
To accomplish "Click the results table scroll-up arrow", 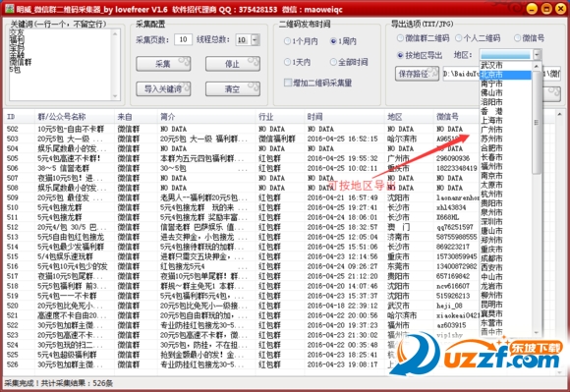I will [559, 114].
